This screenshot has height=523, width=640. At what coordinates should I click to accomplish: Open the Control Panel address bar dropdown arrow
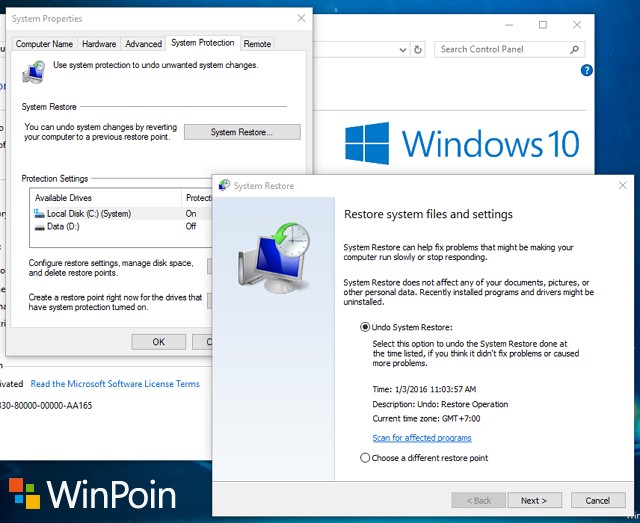[403, 50]
